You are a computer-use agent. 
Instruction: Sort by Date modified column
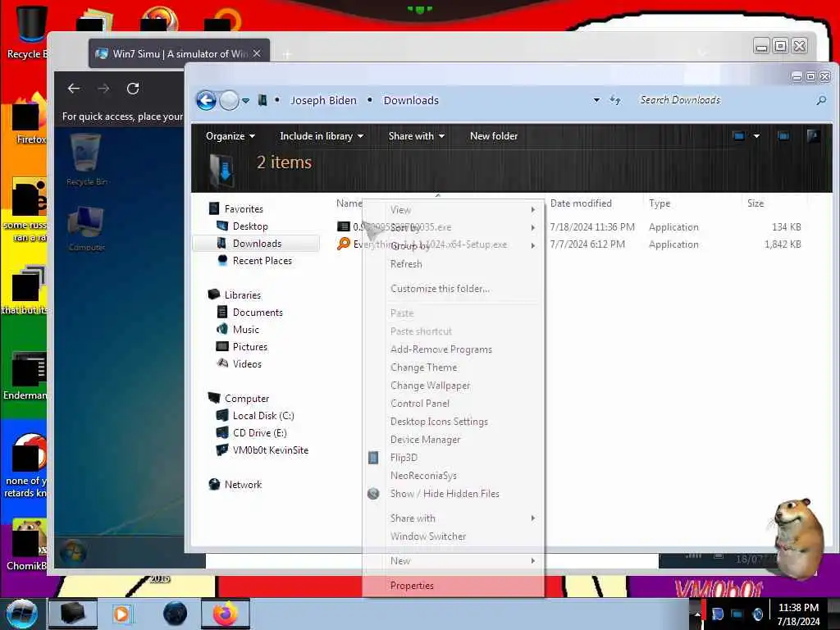tap(581, 203)
